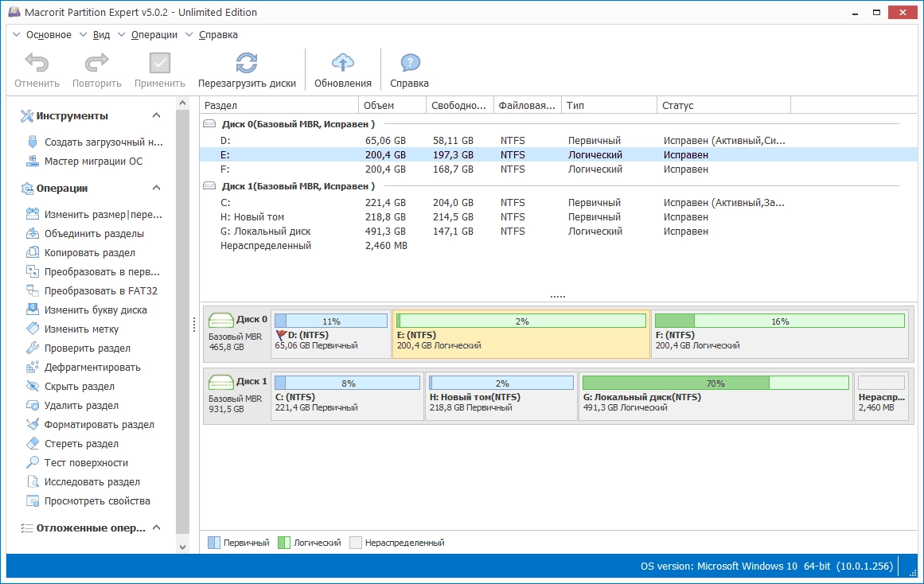This screenshot has height=584, width=924.
Task: Click the Диск 1 Базовый MBR 931,5 GB label
Action: click(237, 395)
